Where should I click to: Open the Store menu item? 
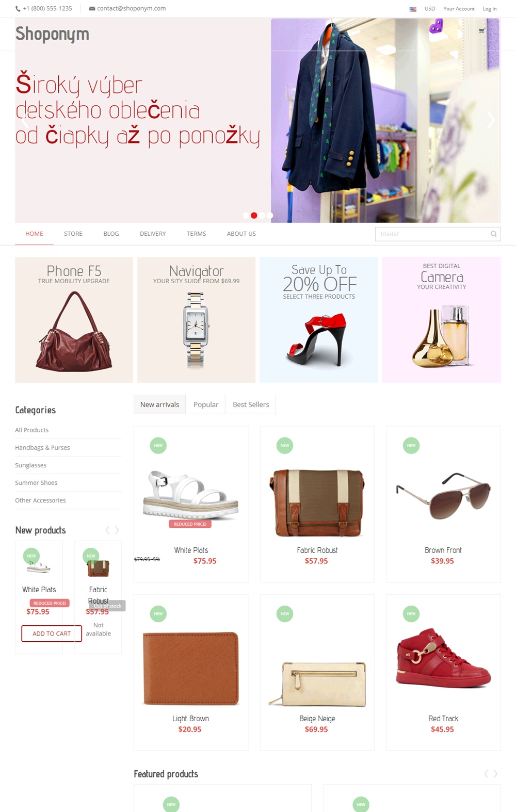click(x=73, y=234)
